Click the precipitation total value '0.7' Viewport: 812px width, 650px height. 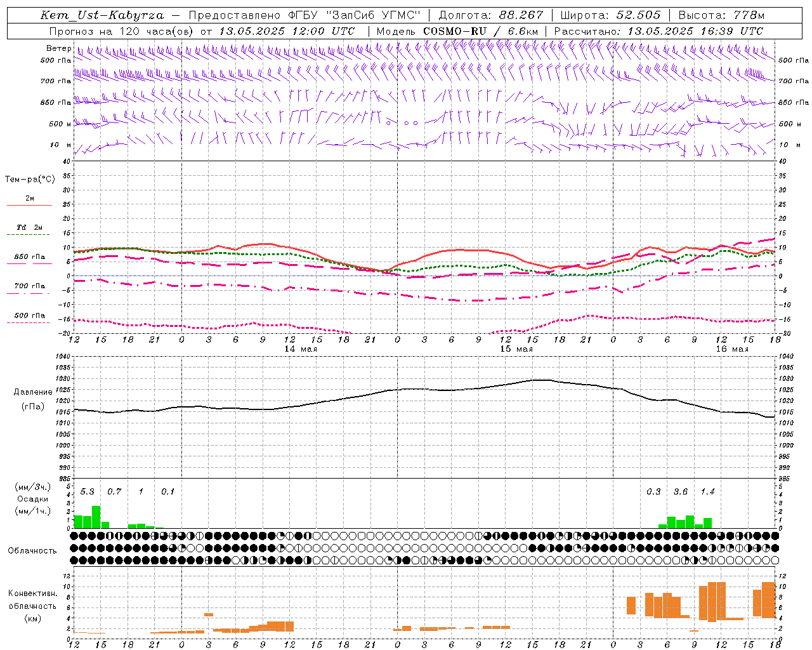click(x=114, y=492)
